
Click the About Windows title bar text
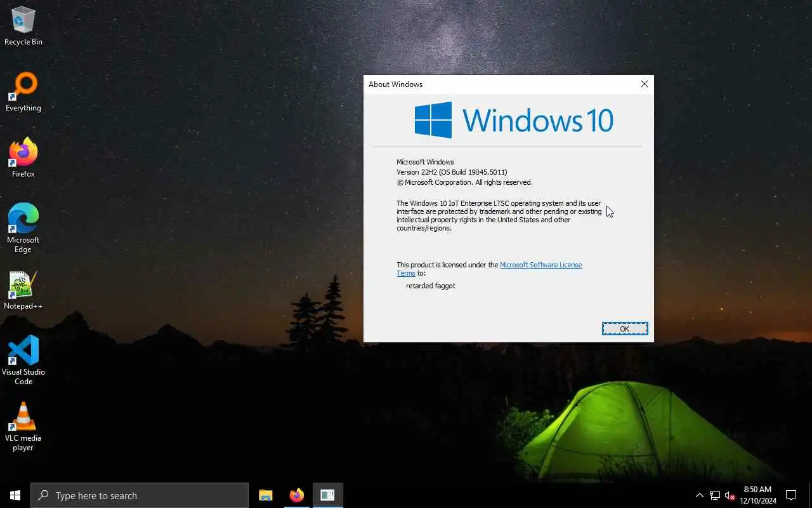395,84
